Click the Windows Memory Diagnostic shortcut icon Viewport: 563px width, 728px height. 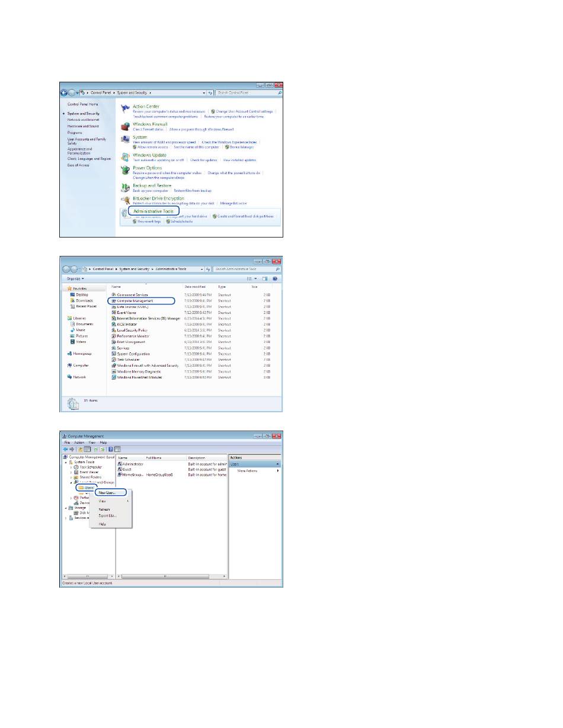[113, 371]
